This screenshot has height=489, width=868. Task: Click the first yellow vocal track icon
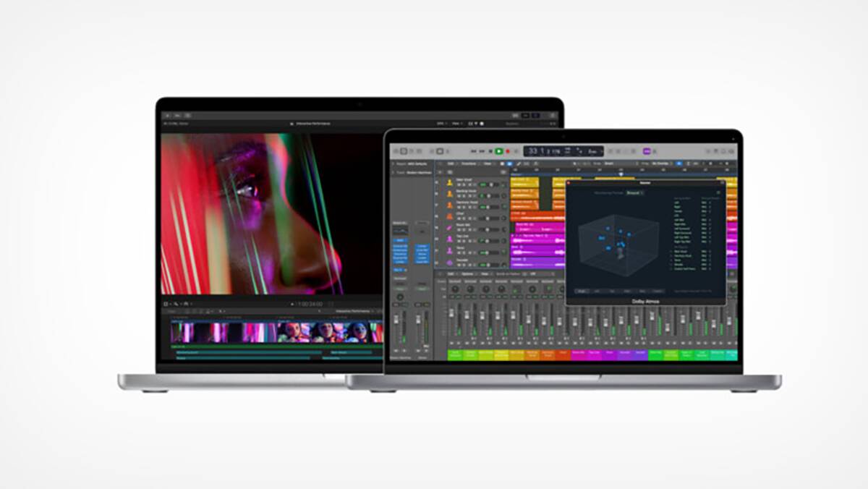pyautogui.click(x=449, y=184)
